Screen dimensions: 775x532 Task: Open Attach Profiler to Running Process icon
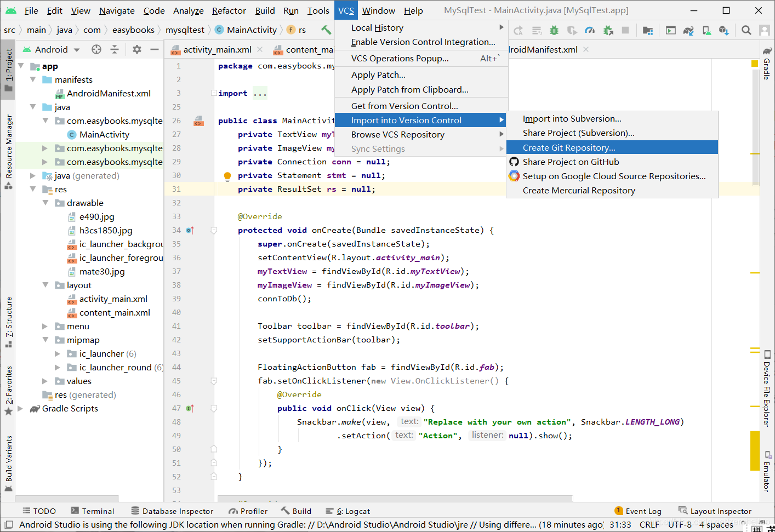tap(608, 30)
